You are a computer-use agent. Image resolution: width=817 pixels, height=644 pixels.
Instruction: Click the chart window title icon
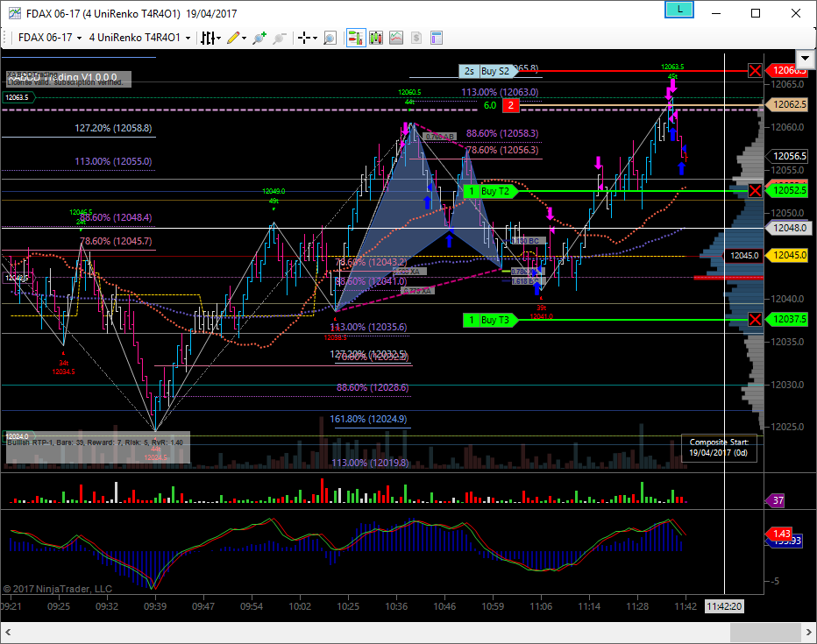click(15, 13)
